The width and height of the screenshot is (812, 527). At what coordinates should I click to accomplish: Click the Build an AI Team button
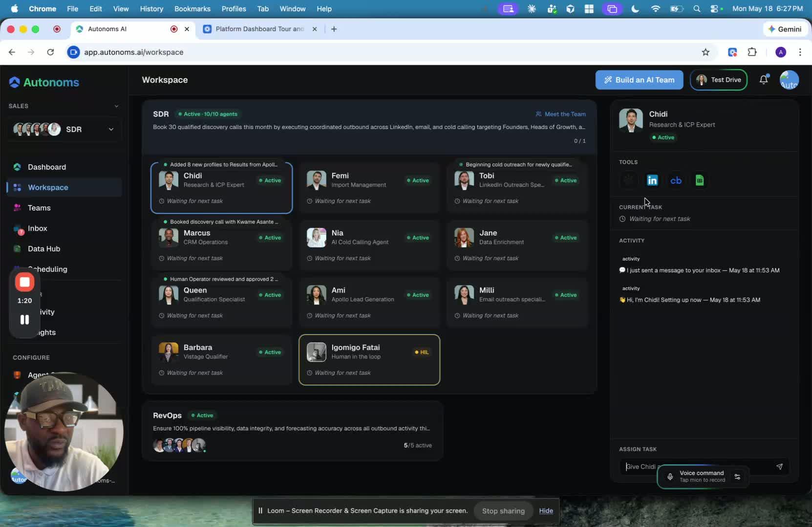[x=639, y=80]
